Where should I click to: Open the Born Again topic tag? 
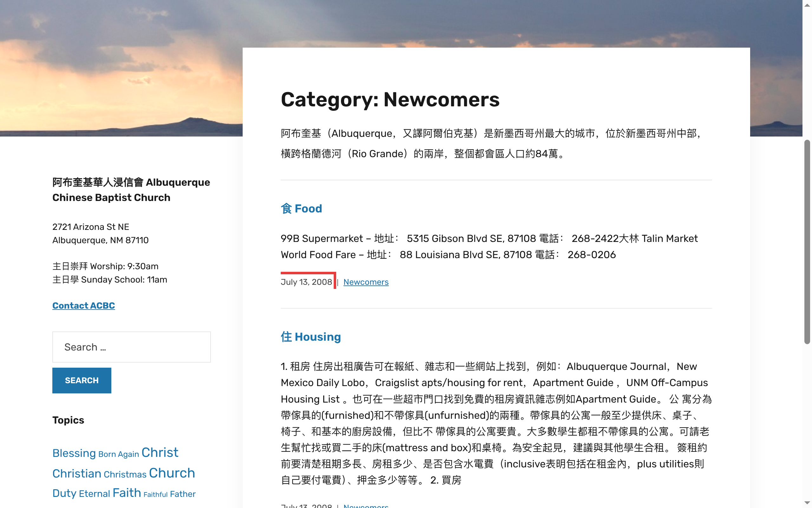click(x=118, y=454)
